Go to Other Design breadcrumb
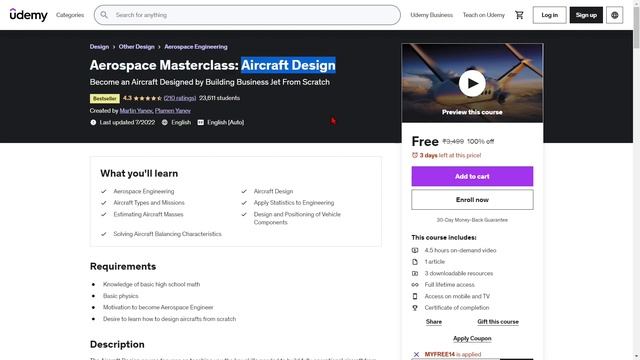The image size is (640, 360). tap(136, 47)
